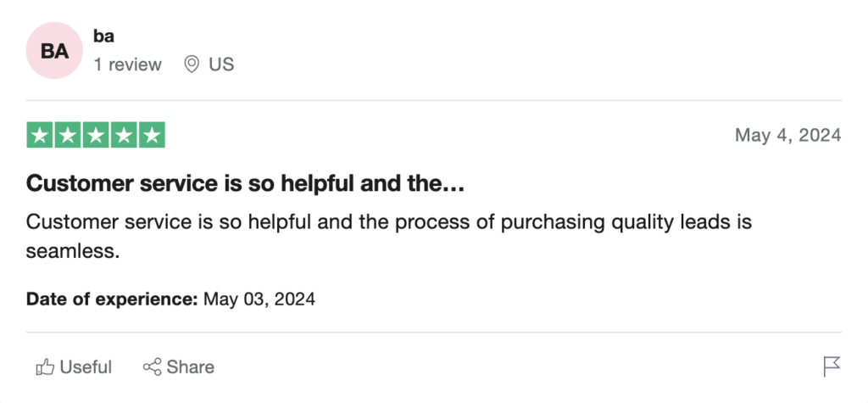Click the thumbs-up Useful icon
Screen dimensions: 868x403
[45, 367]
